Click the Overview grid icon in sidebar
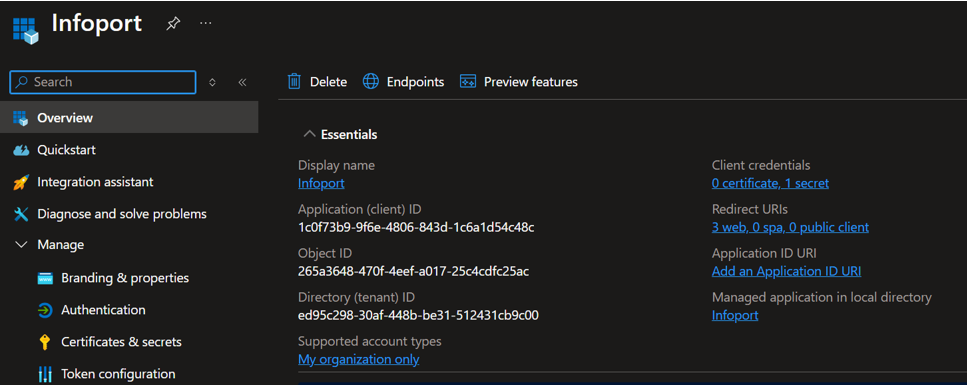Image resolution: width=967 pixels, height=385 pixels. 21,118
